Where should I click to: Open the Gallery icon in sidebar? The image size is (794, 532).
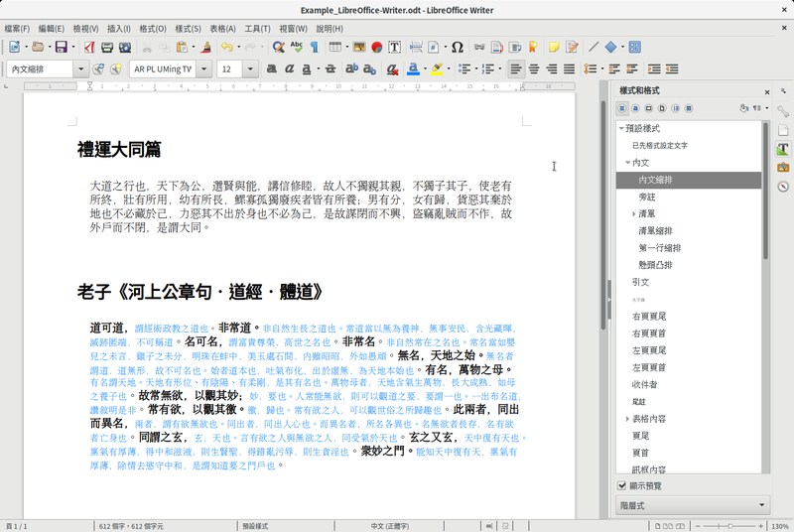click(x=783, y=168)
